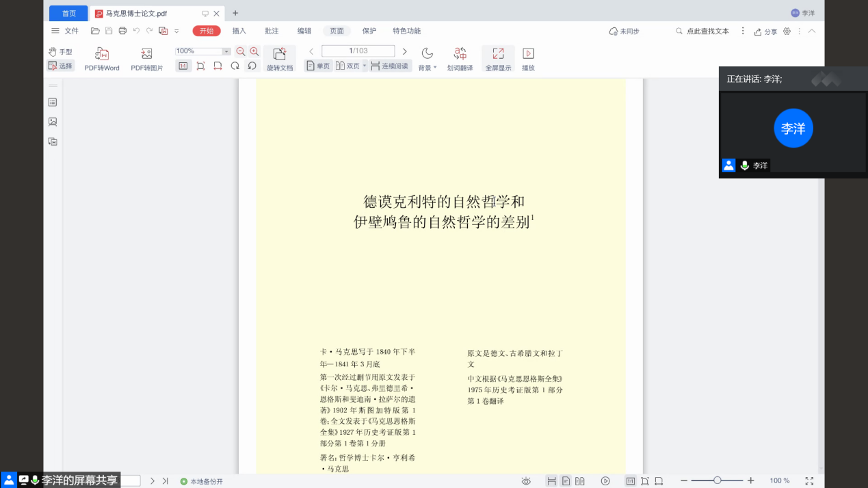Toggle 连续阅读 continuous reading mode
Viewport: 868px width, 488px height.
click(389, 66)
